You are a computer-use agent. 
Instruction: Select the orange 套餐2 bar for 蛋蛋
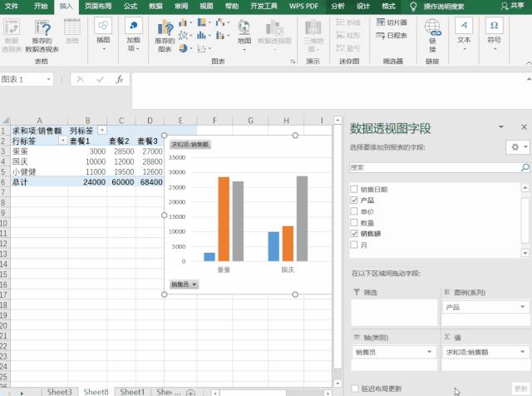click(x=224, y=219)
